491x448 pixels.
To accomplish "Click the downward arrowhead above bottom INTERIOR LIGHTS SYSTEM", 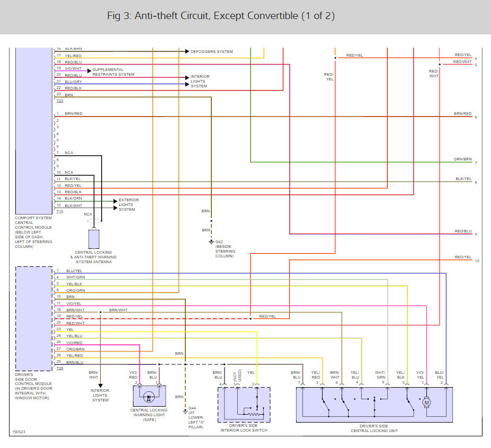I will pos(101,386).
